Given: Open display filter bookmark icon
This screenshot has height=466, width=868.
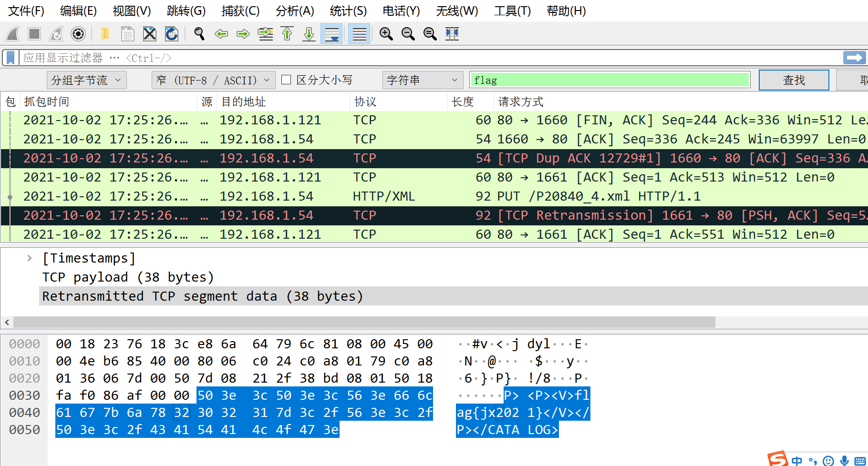Looking at the screenshot, I should click(x=10, y=58).
